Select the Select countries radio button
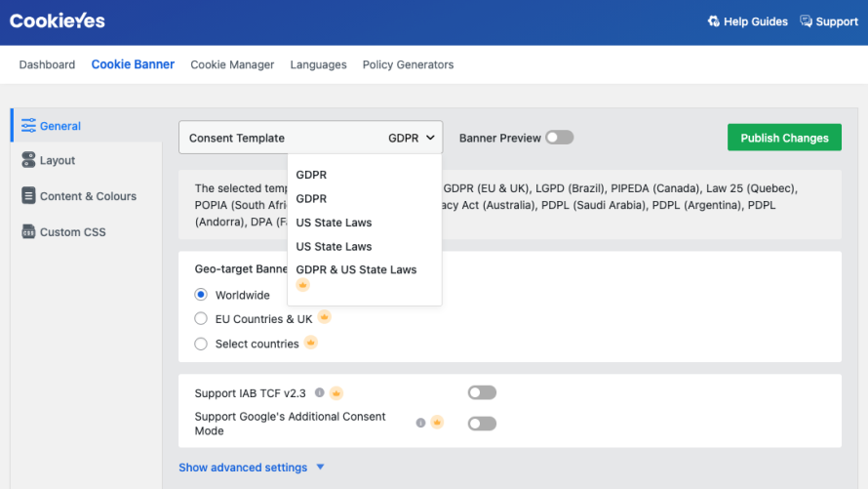 click(201, 344)
